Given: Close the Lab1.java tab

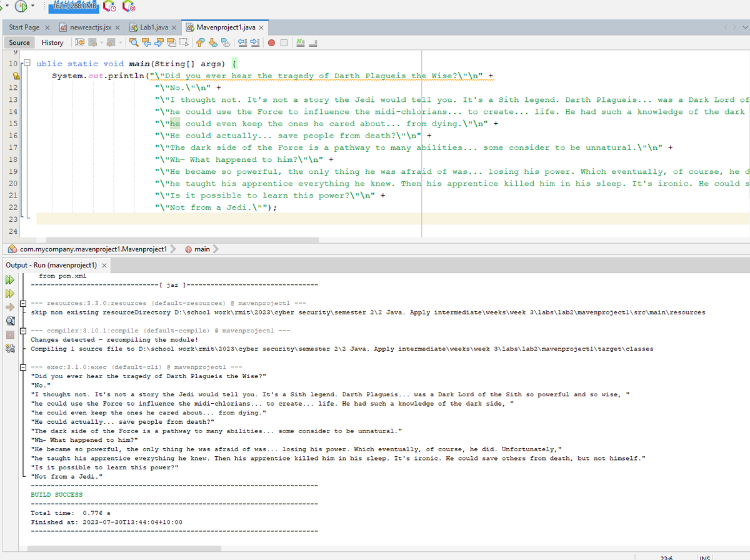Looking at the screenshot, I should pos(173,28).
